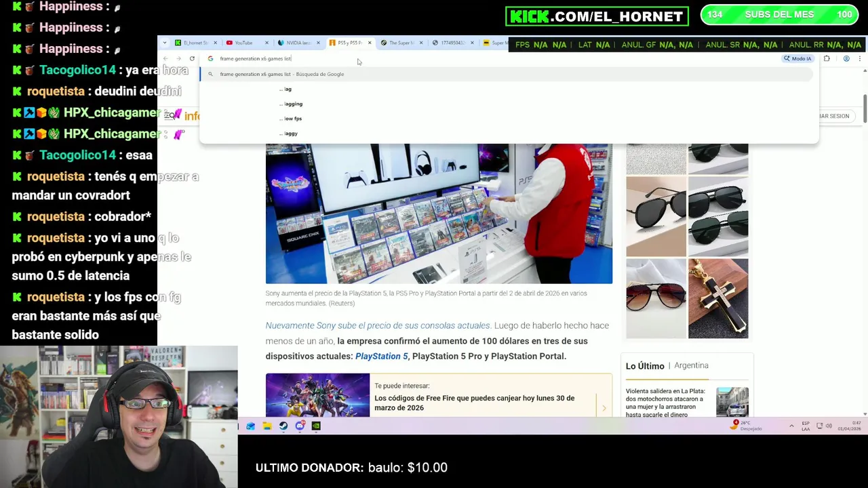
Task: Click the scrollbar up arrow
Action: pyautogui.click(x=865, y=70)
